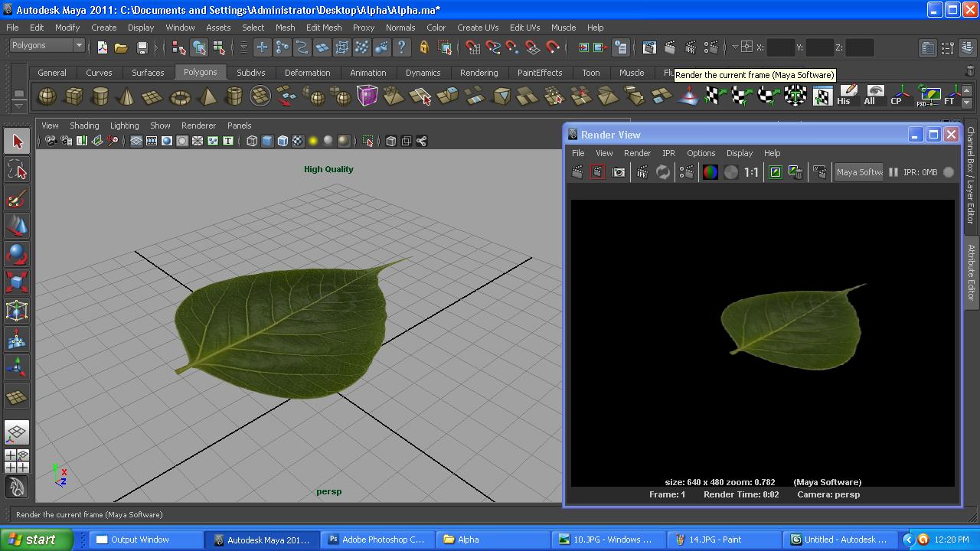Select the Lasso selection tool
The image size is (980, 551).
[x=17, y=171]
